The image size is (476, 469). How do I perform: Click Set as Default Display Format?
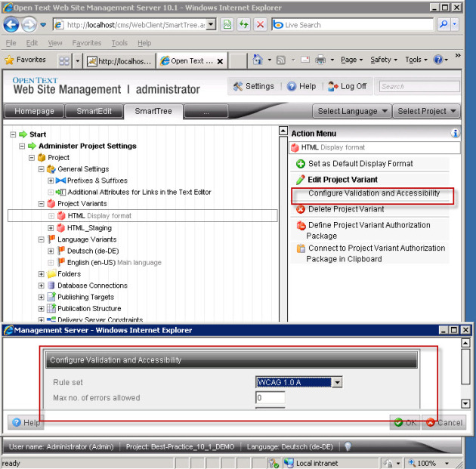(x=360, y=164)
